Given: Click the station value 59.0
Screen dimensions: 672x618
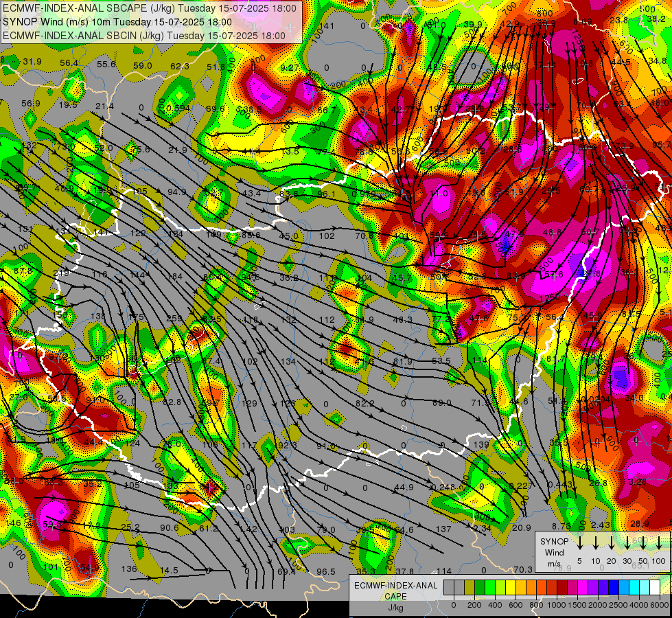Looking at the screenshot, I should (143, 66).
